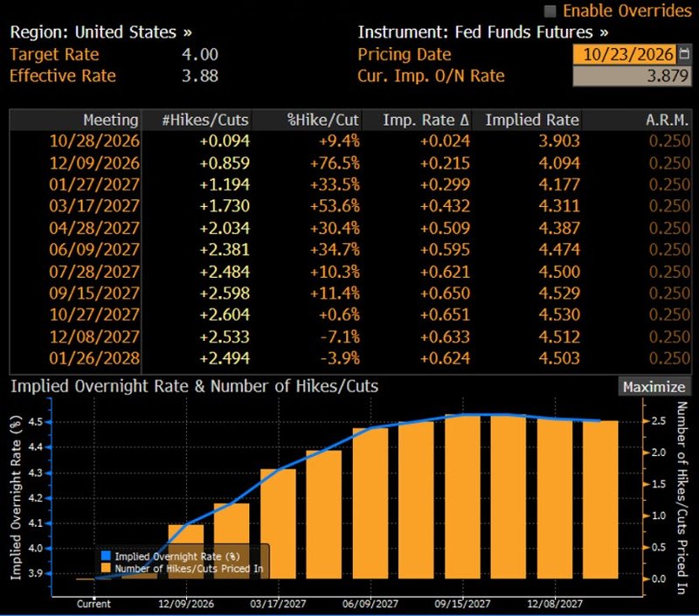Screen dimensions: 699x616
Task: Click the 06/09/2027 chart axis label
Action: (x=370, y=604)
